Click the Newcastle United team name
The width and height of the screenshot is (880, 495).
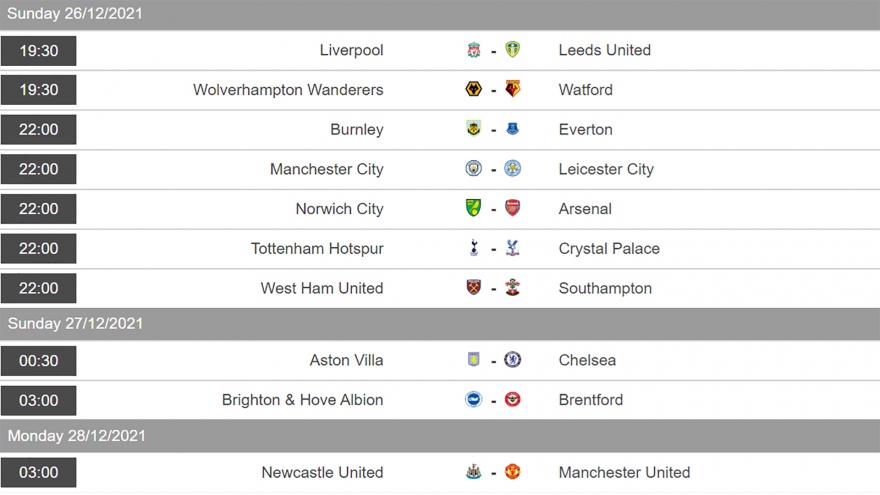(322, 472)
